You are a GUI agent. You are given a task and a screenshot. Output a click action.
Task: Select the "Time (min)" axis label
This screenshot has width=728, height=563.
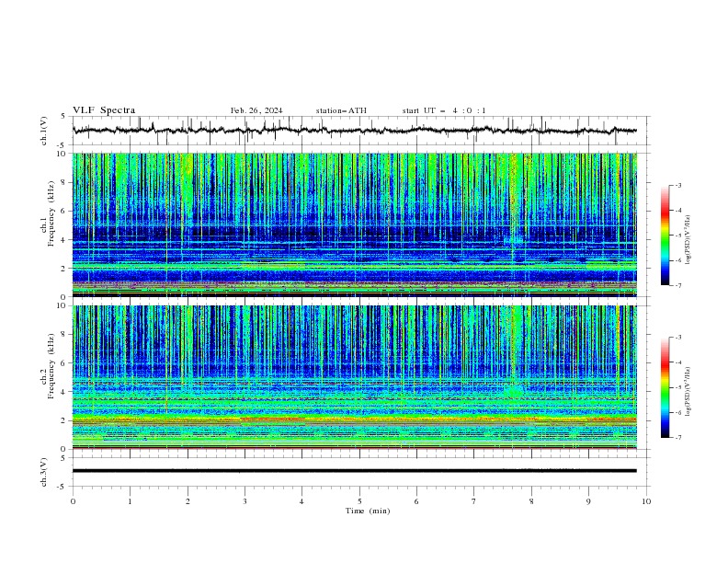(x=368, y=511)
